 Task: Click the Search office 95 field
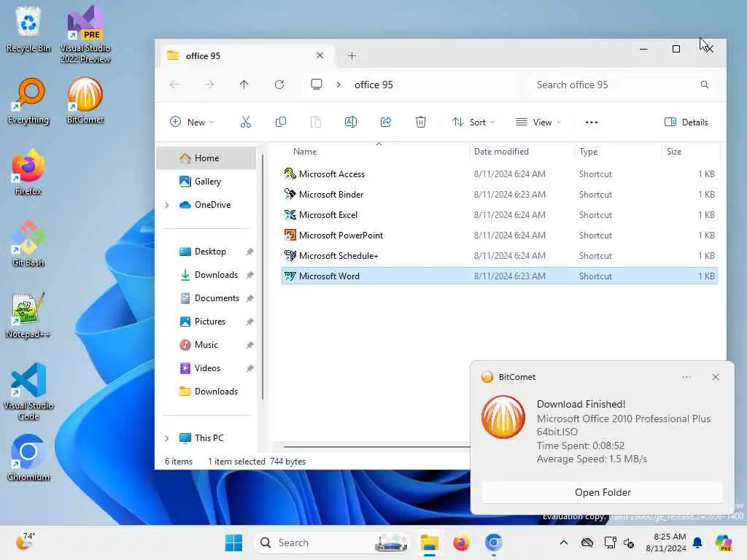(x=622, y=85)
